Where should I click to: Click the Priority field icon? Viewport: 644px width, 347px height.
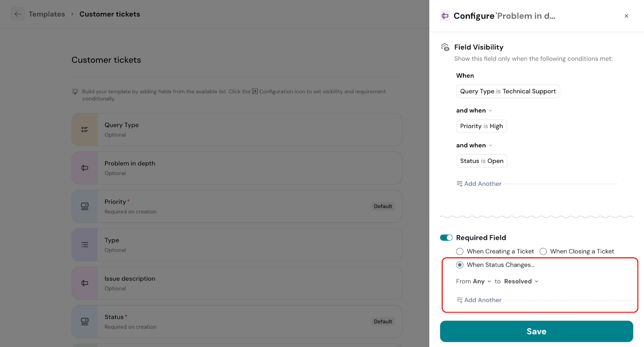point(85,206)
